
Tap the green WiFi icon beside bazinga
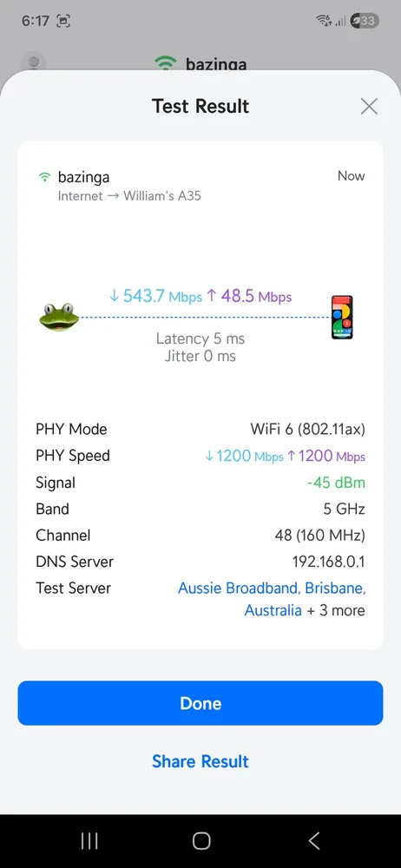(44, 178)
